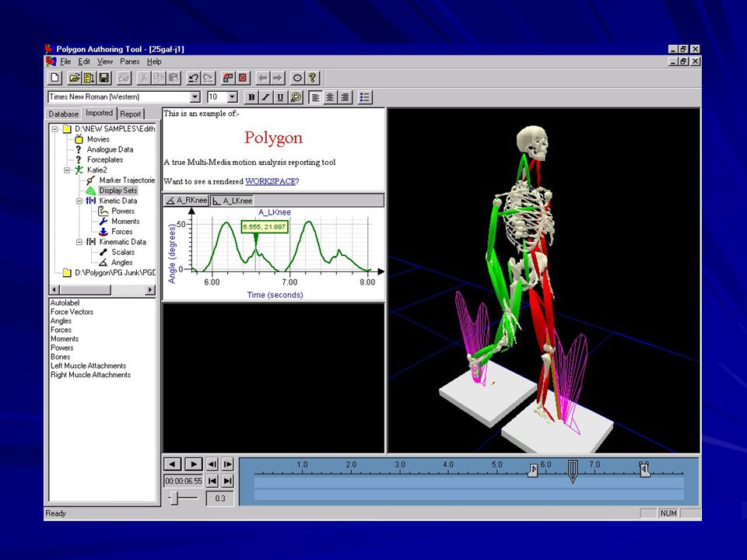Click the Paste clipboard icon
Image resolution: width=747 pixels, height=560 pixels.
point(174,78)
